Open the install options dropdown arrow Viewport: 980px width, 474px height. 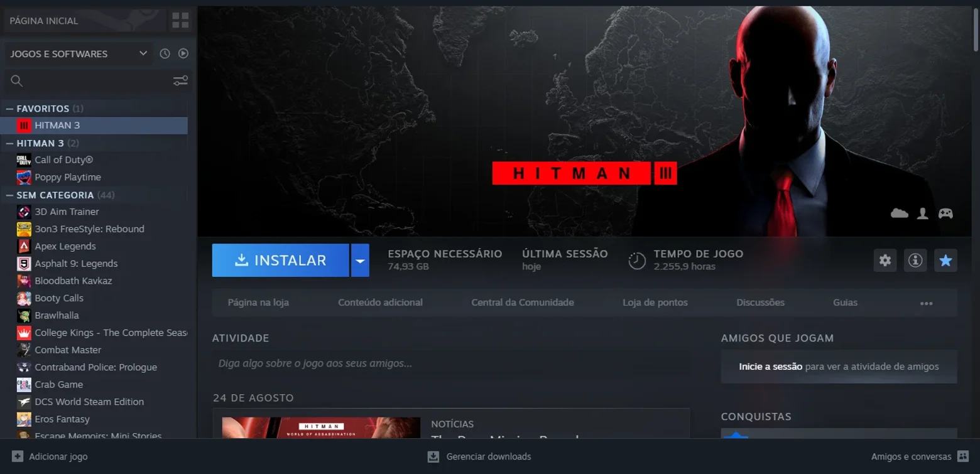tap(359, 261)
